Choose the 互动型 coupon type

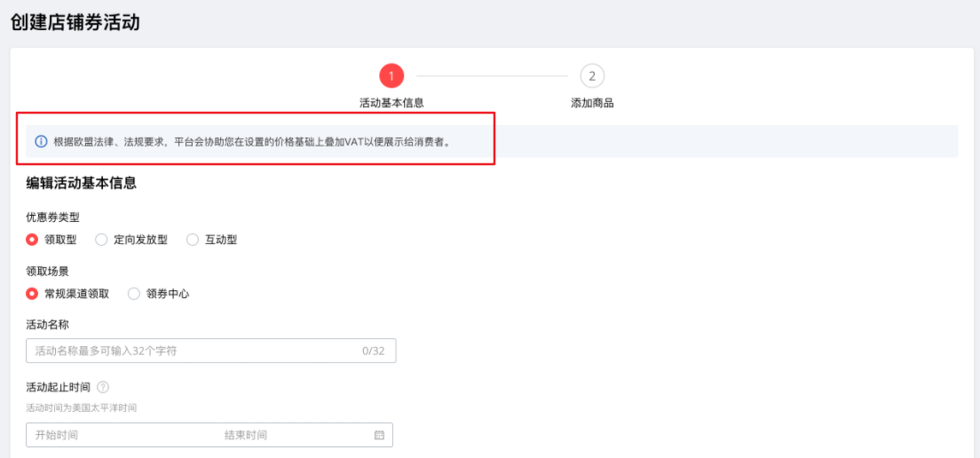pyautogui.click(x=193, y=240)
